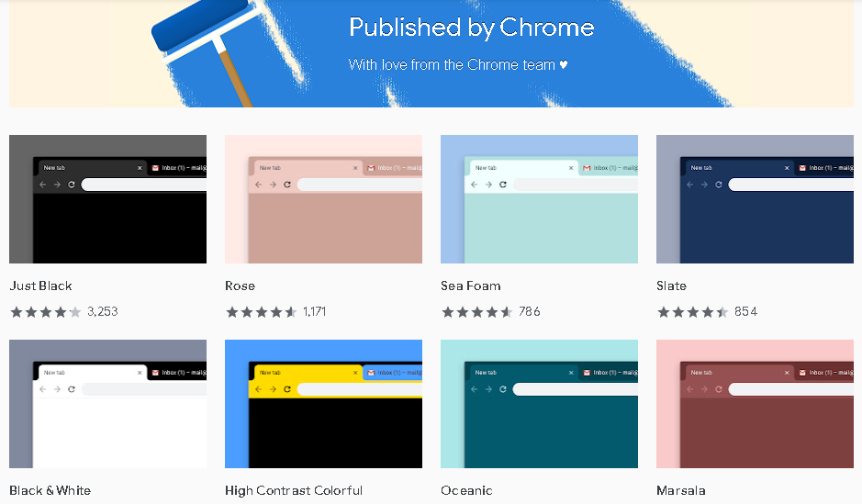
Task: Open the Black & White theme thumbnail
Action: pyautogui.click(x=107, y=404)
